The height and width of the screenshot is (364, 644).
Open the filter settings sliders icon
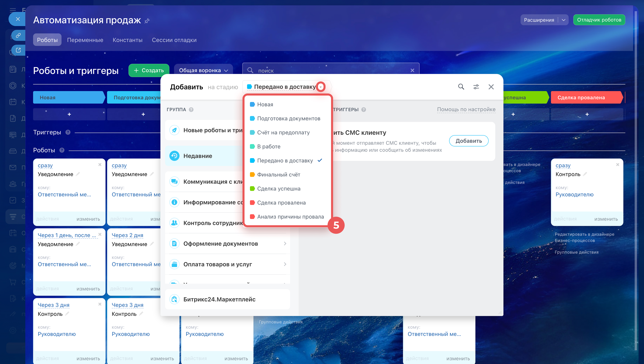pyautogui.click(x=476, y=87)
